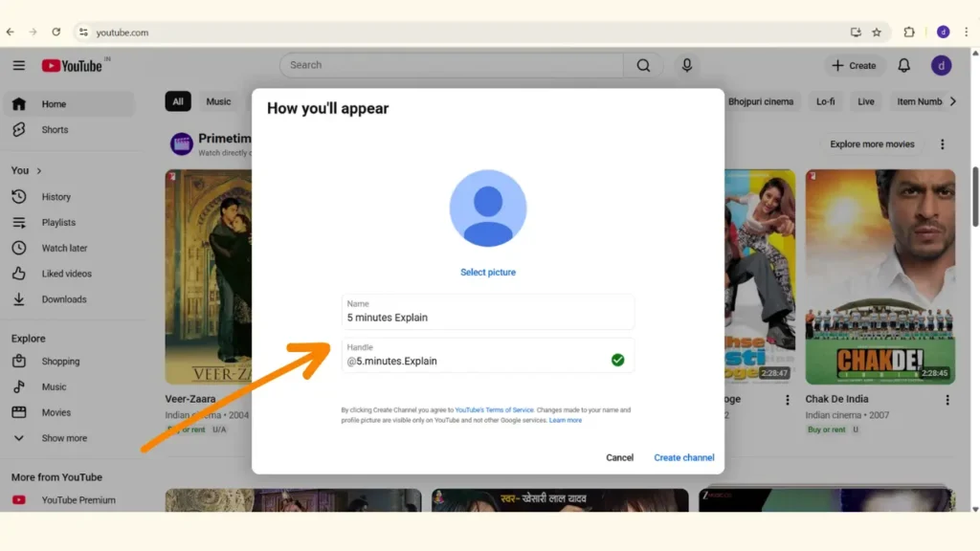
Task: Open the three-dot menu beside Explore more movies
Action: point(943,143)
